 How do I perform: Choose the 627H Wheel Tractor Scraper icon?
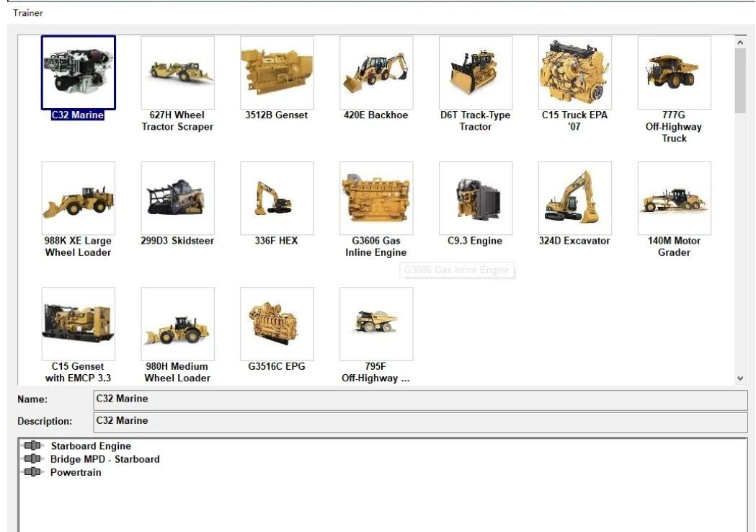point(177,73)
